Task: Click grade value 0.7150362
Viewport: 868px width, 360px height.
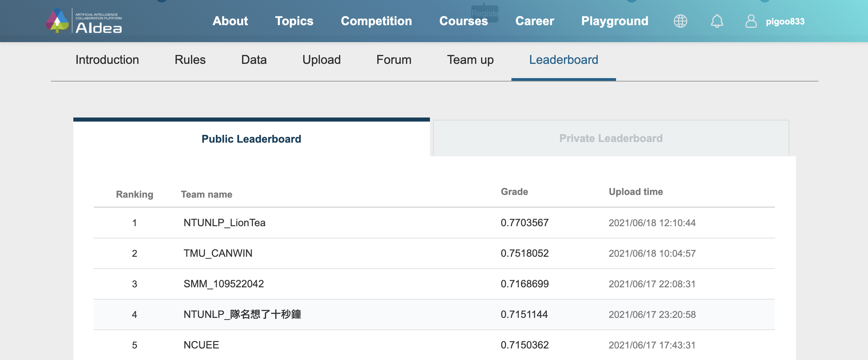Action: [x=525, y=345]
